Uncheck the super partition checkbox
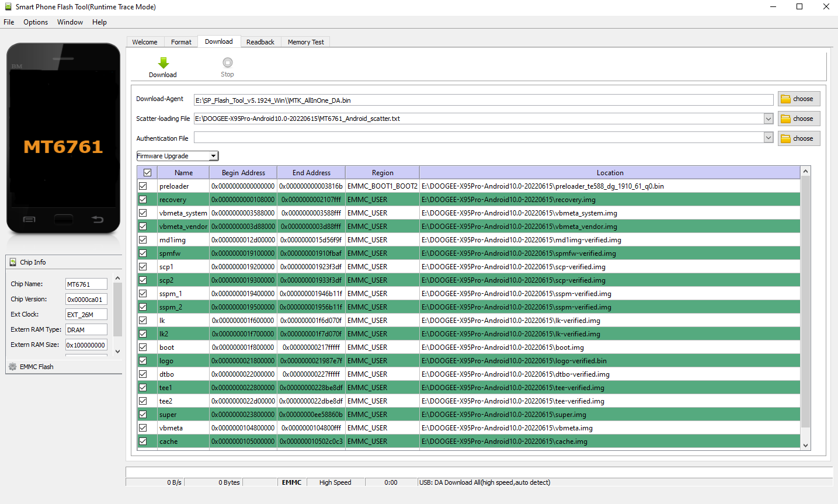The width and height of the screenshot is (838, 504). 142,414
